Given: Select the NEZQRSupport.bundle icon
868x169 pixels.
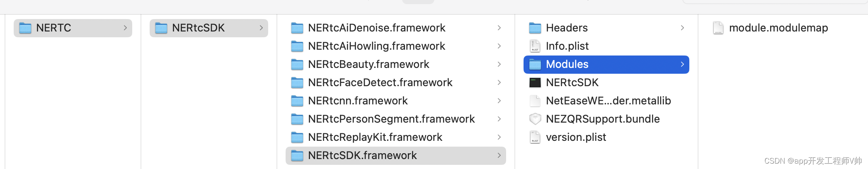Looking at the screenshot, I should coord(535,119).
